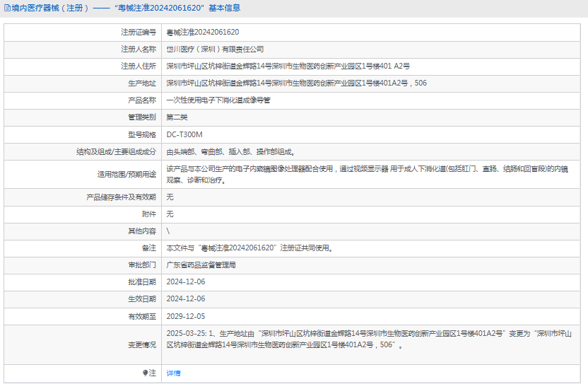
Task: Click the 批准日期 label
Action: (x=142, y=281)
